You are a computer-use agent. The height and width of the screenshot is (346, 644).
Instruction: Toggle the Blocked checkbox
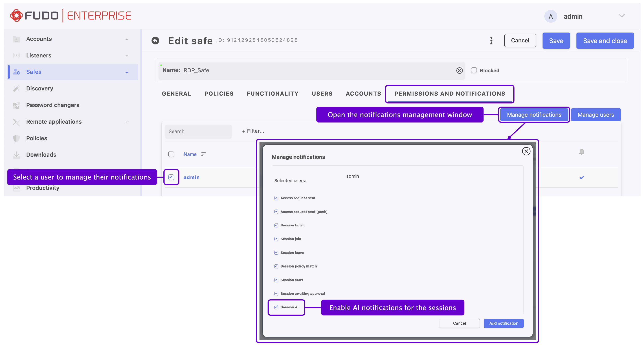point(474,70)
